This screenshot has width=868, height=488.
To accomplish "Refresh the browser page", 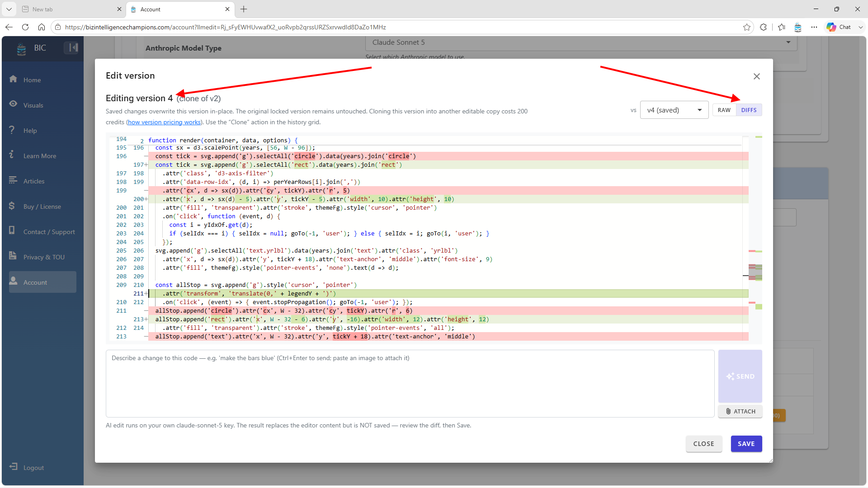I will click(25, 27).
